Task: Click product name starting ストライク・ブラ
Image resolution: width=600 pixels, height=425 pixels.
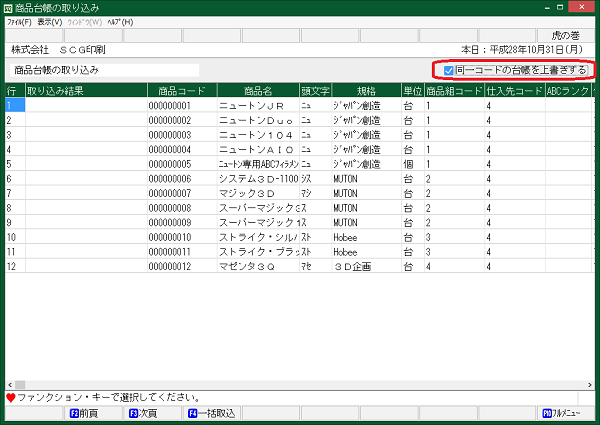Action: [x=259, y=252]
